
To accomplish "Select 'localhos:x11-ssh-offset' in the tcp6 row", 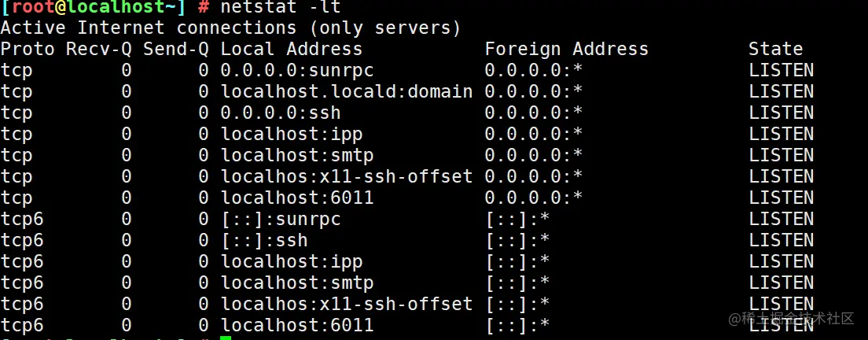I will [347, 304].
